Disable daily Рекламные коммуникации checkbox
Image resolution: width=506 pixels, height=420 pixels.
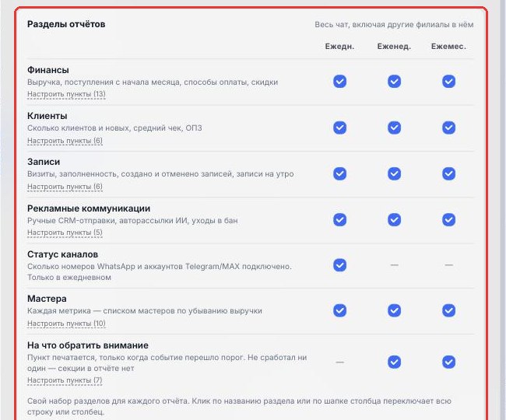(339, 219)
